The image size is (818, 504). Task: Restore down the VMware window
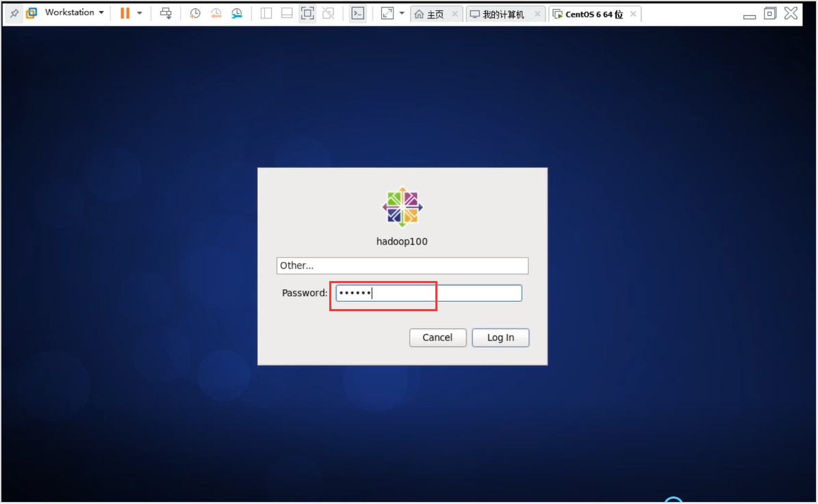click(x=770, y=14)
